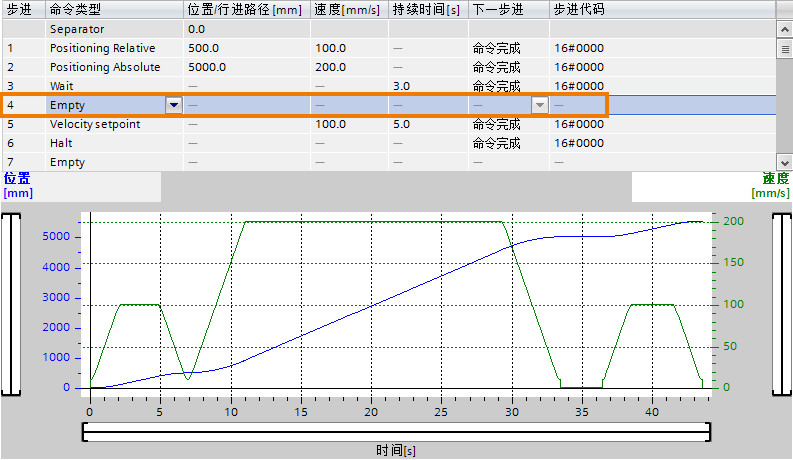Click the 步进代码 column header
Image resolution: width=793 pixels, height=460 pixels.
pyautogui.click(x=579, y=10)
